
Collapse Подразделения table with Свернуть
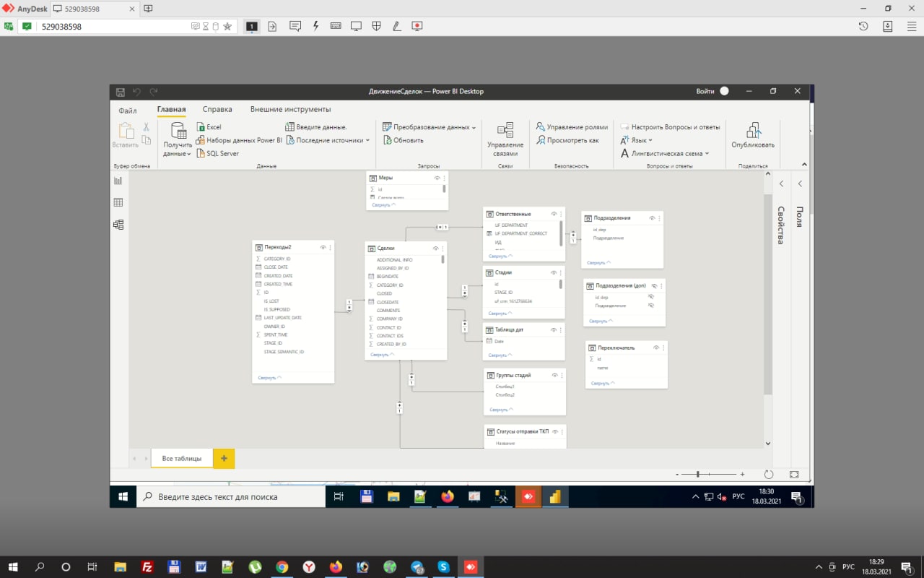click(598, 263)
